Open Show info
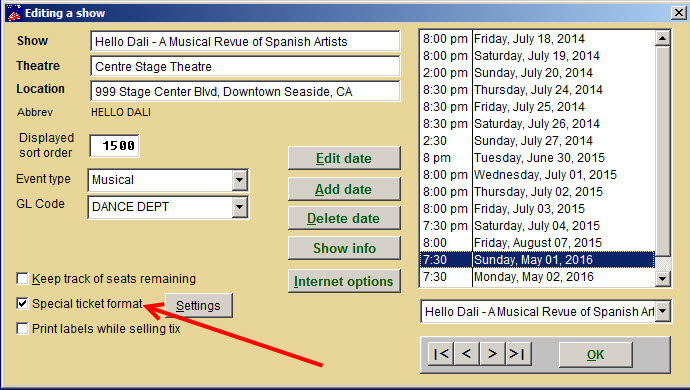690x390 pixels. click(344, 248)
